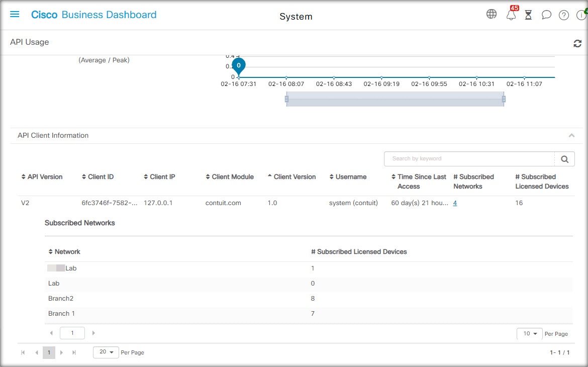588x367 pixels.
Task: Jump to first page of client table
Action: (x=23, y=352)
